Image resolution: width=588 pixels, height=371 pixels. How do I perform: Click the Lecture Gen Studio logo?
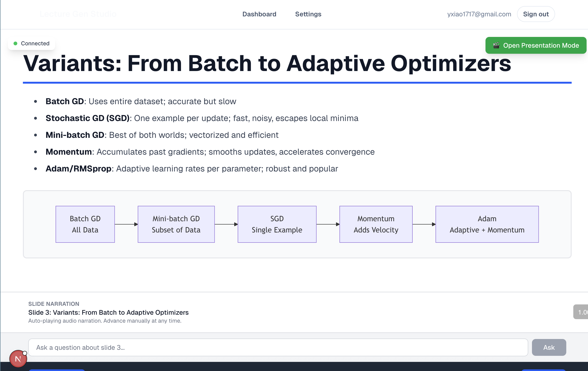click(78, 14)
